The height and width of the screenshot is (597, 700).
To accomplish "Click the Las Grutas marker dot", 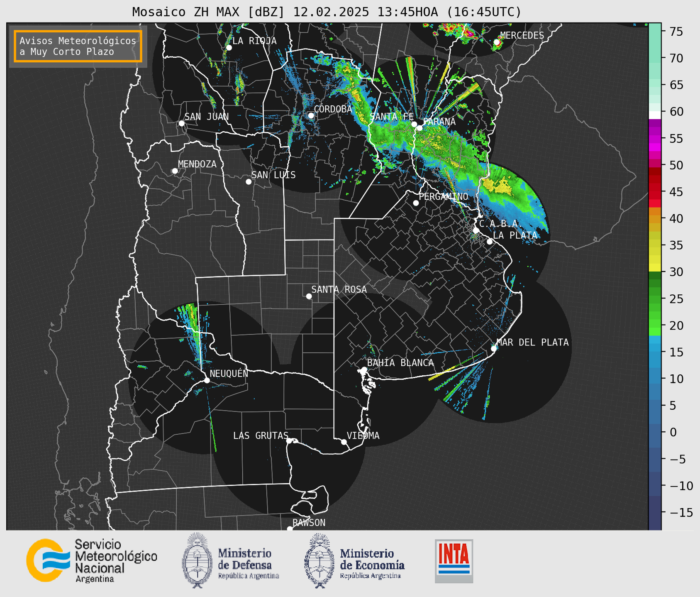I will [289, 440].
